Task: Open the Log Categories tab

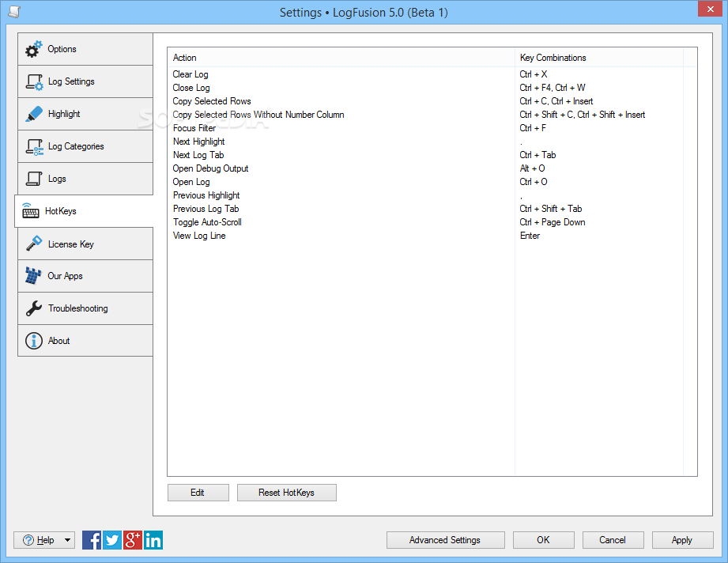Action: coord(85,147)
